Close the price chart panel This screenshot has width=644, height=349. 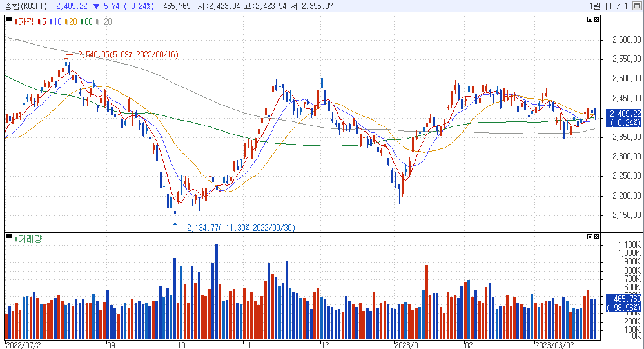point(596,19)
